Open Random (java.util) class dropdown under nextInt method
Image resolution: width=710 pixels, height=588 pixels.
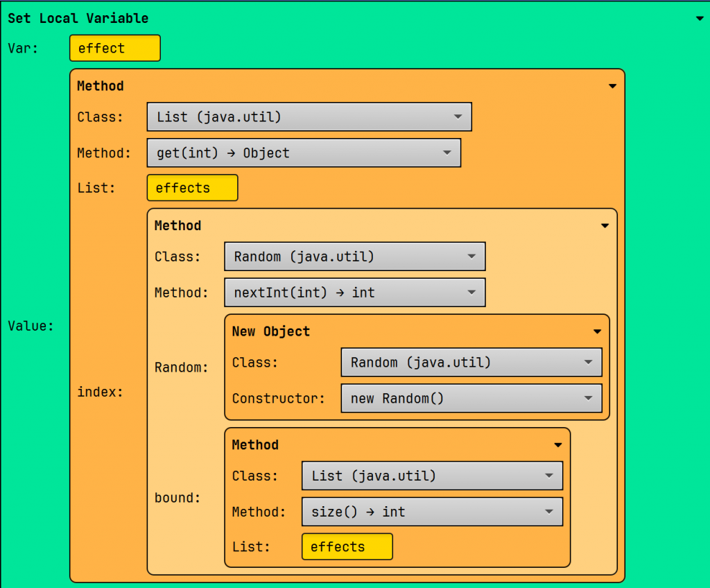[x=354, y=257]
